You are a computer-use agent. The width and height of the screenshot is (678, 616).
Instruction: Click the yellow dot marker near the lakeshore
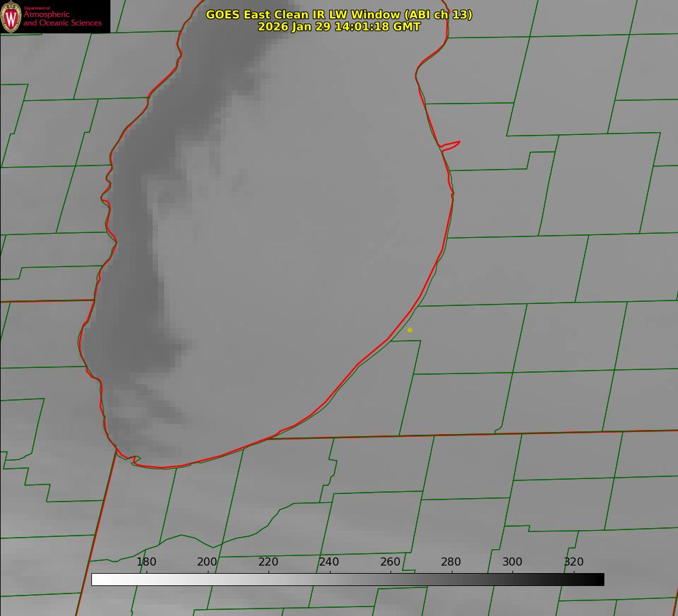[x=410, y=330]
